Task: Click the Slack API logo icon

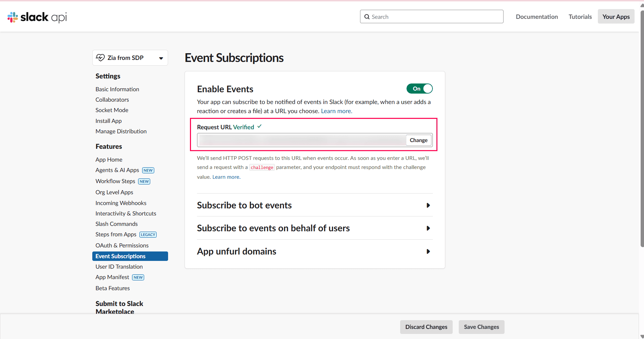Action: pos(13,17)
